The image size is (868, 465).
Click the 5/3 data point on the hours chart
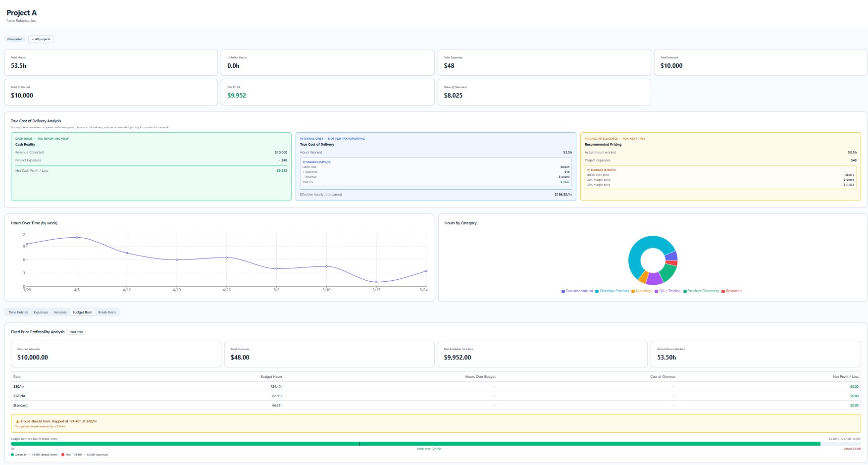click(x=276, y=268)
